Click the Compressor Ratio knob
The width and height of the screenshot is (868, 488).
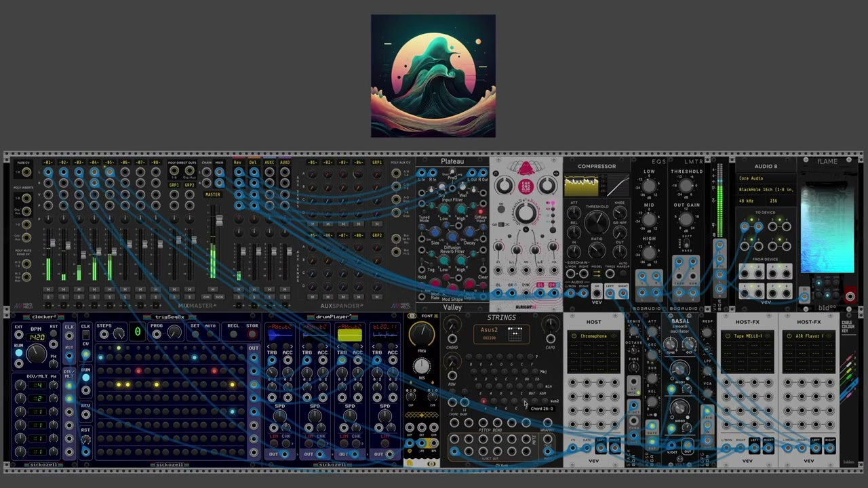coord(596,249)
